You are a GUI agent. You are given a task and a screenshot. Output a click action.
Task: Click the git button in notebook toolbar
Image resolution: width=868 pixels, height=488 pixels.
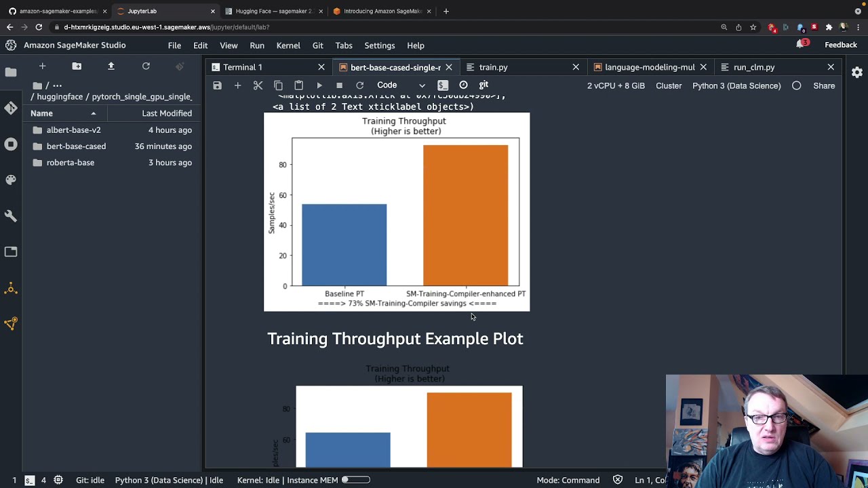tap(484, 85)
